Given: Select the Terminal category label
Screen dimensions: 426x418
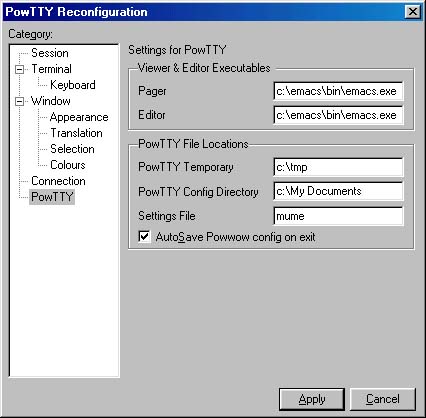Looking at the screenshot, I should tap(51, 69).
